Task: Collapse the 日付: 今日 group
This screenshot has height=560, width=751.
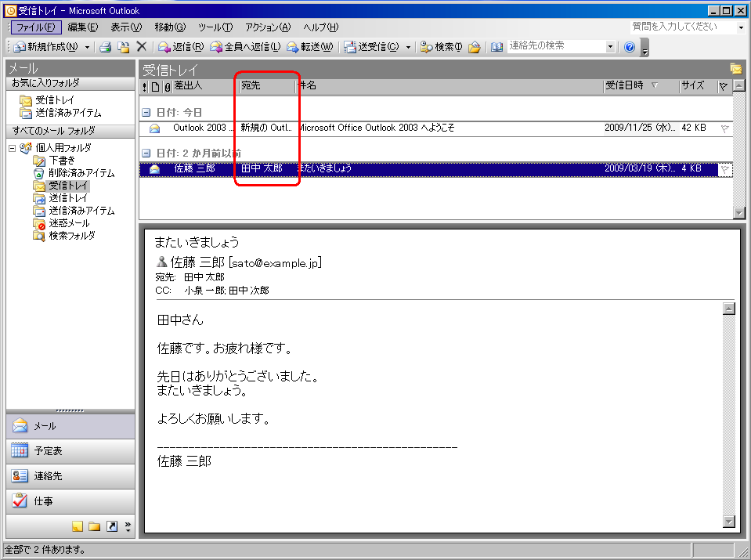Action: tap(146, 113)
